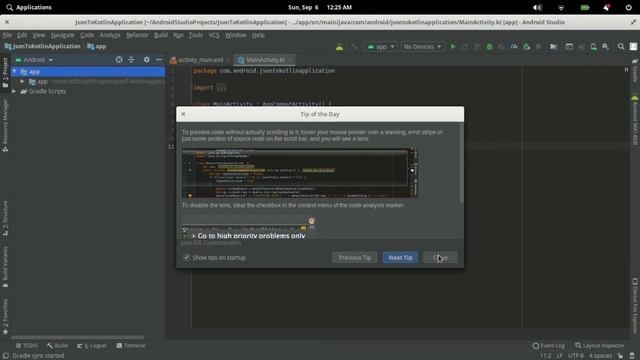Expand the nested app folder arrow
The height and width of the screenshot is (360, 640).
22,82
